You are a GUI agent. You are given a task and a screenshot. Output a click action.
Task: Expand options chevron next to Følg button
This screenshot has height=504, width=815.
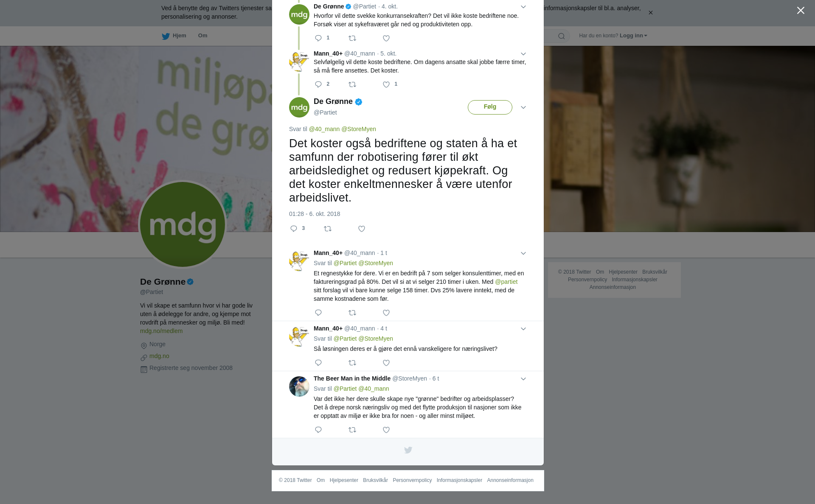point(523,107)
